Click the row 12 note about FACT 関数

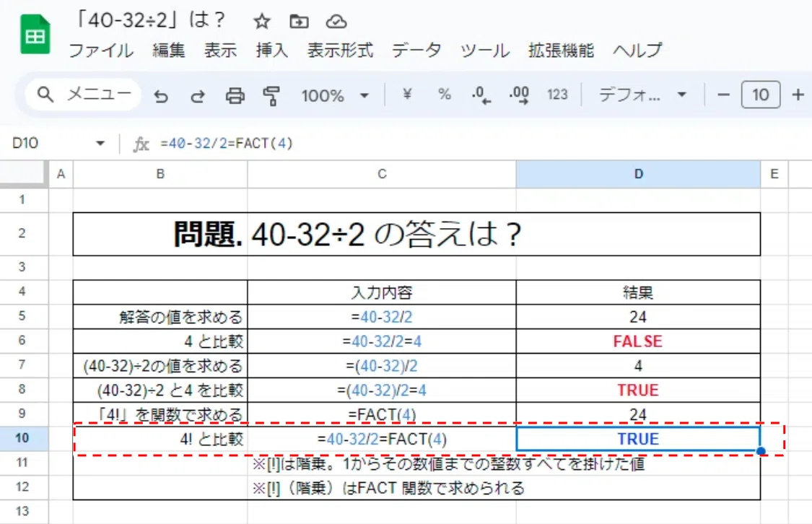pos(388,488)
